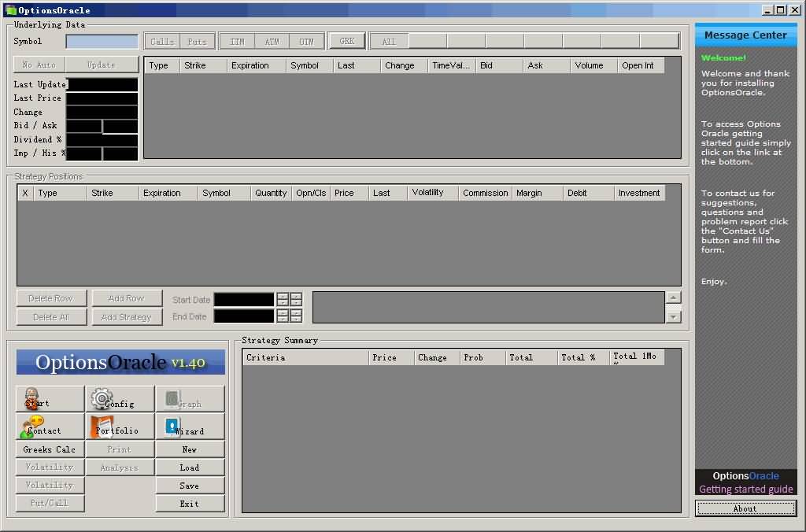Click the Message Center header

[746, 35]
